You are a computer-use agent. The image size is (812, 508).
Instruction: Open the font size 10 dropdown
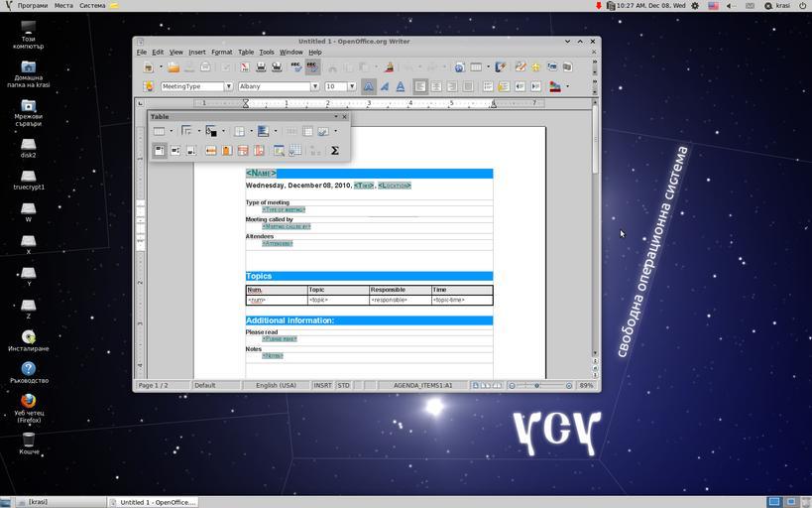tap(351, 86)
